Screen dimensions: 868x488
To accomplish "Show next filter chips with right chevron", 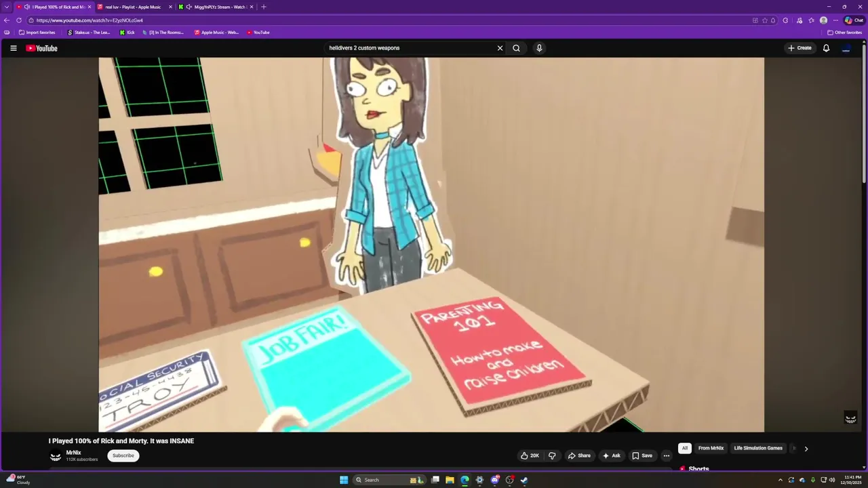I will coord(806,449).
